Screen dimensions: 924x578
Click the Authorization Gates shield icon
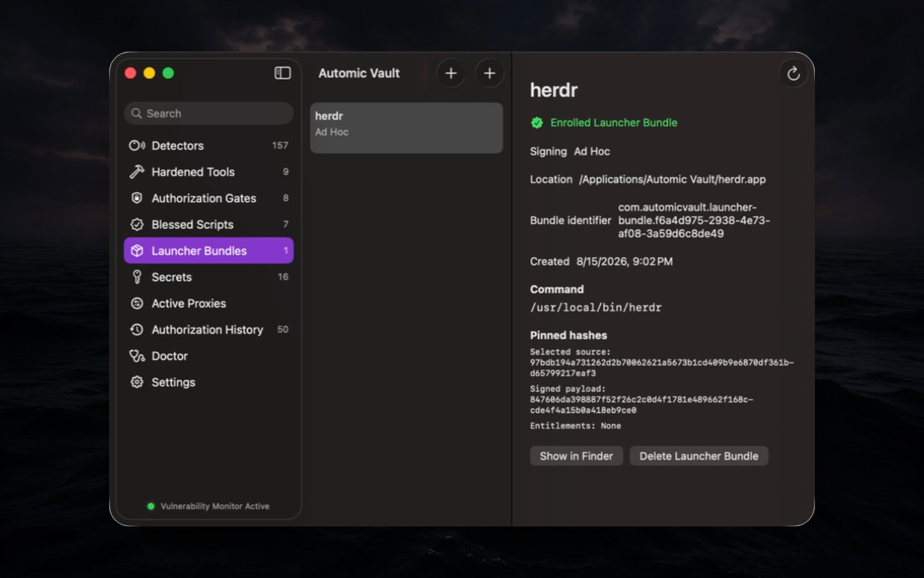tap(137, 198)
